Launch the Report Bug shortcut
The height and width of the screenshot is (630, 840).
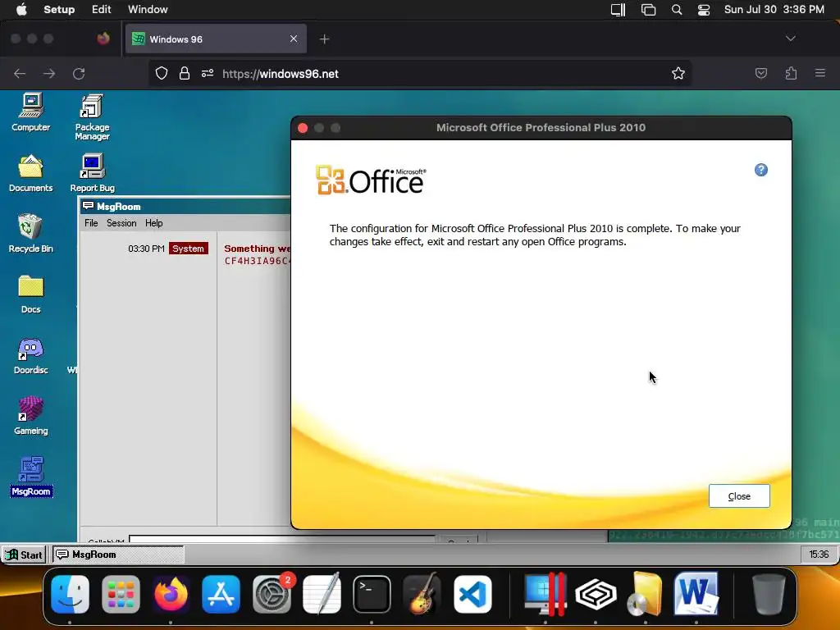pos(92,173)
